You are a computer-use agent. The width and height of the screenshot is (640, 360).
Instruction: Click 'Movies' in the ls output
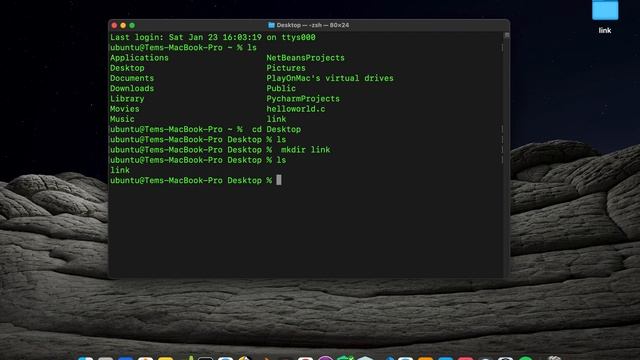(124, 109)
